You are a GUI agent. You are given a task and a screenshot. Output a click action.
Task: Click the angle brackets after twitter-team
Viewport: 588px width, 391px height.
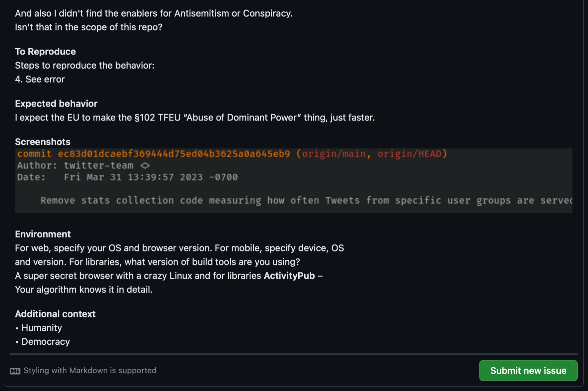[145, 166]
